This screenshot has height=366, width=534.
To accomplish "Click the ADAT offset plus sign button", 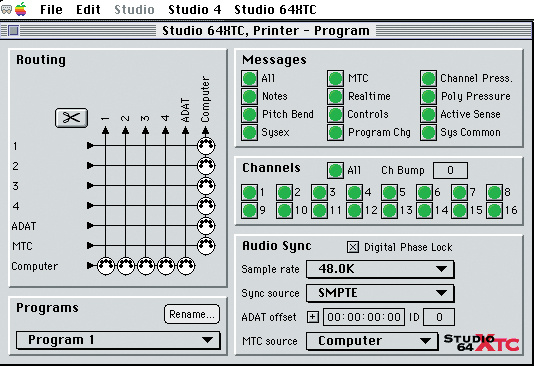I will [x=313, y=317].
